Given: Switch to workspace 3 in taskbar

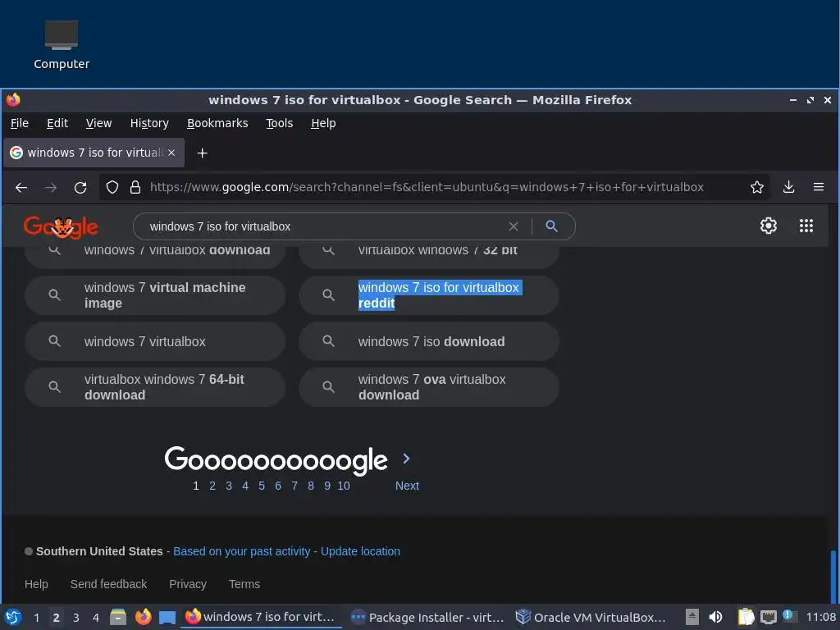Looking at the screenshot, I should coord(76,618).
